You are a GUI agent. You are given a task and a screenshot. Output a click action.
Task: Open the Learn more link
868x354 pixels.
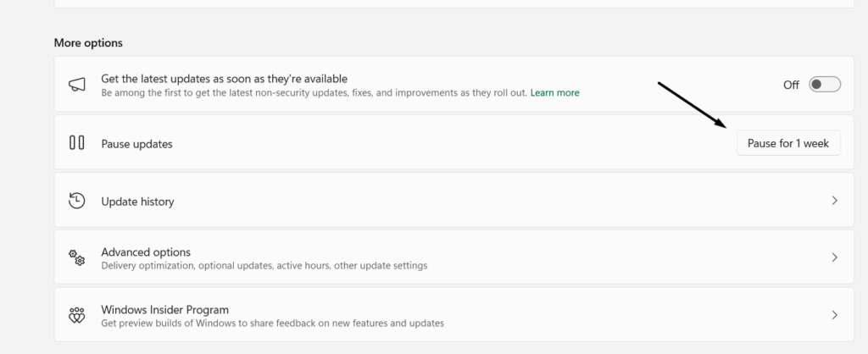pos(555,92)
